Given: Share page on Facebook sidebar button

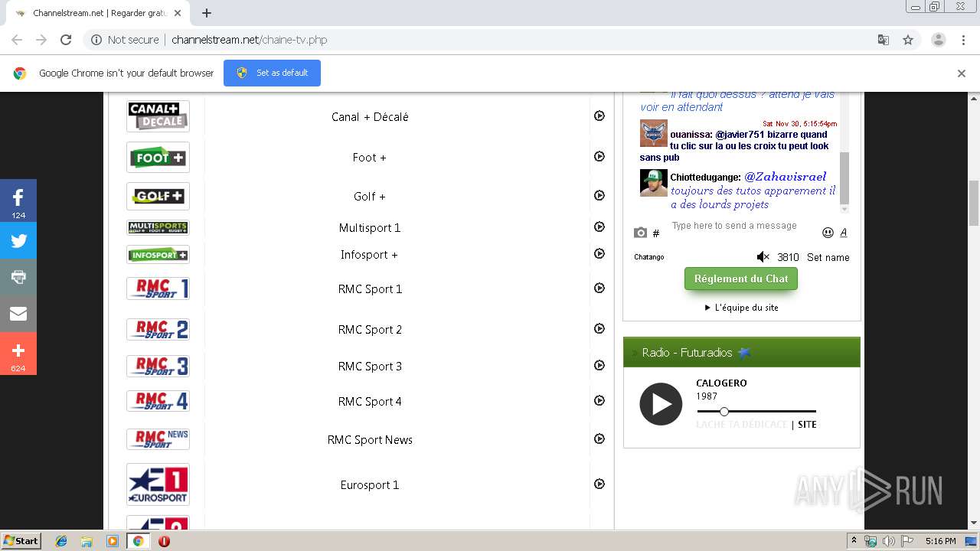Looking at the screenshot, I should coord(18,201).
